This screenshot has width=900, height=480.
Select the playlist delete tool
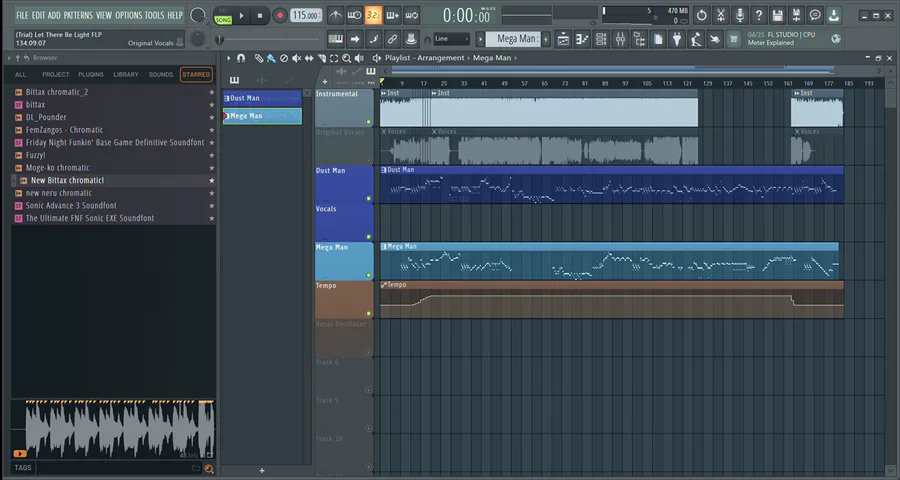[x=284, y=58]
